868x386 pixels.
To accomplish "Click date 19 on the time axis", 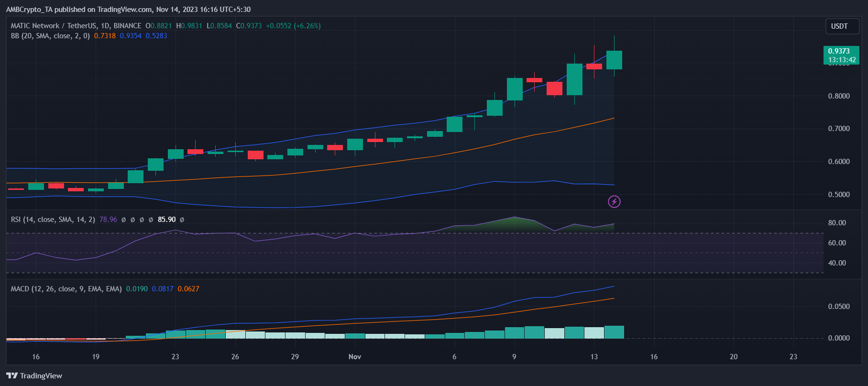I will click(x=96, y=357).
